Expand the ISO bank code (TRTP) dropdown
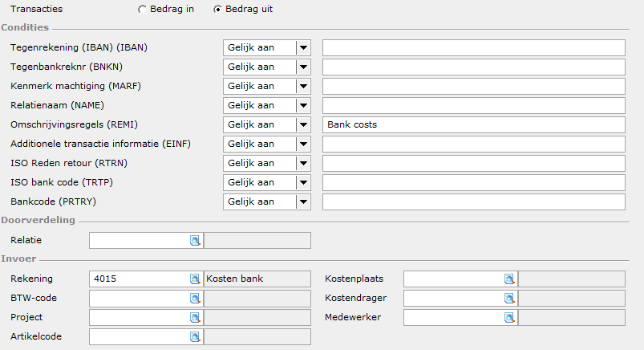644x350 pixels. coord(303,182)
